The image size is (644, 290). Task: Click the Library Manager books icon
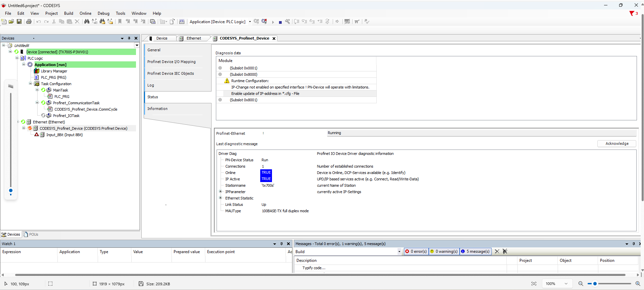click(x=37, y=71)
